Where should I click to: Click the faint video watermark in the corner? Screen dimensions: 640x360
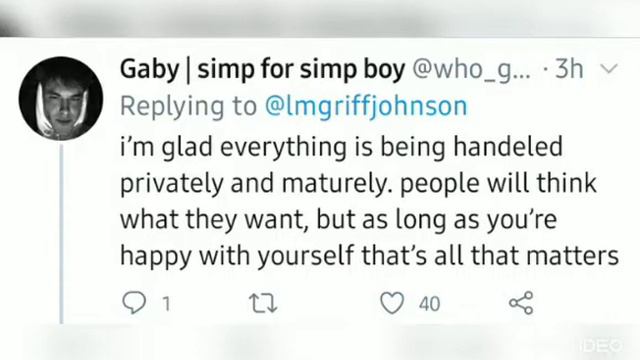pyautogui.click(x=601, y=345)
